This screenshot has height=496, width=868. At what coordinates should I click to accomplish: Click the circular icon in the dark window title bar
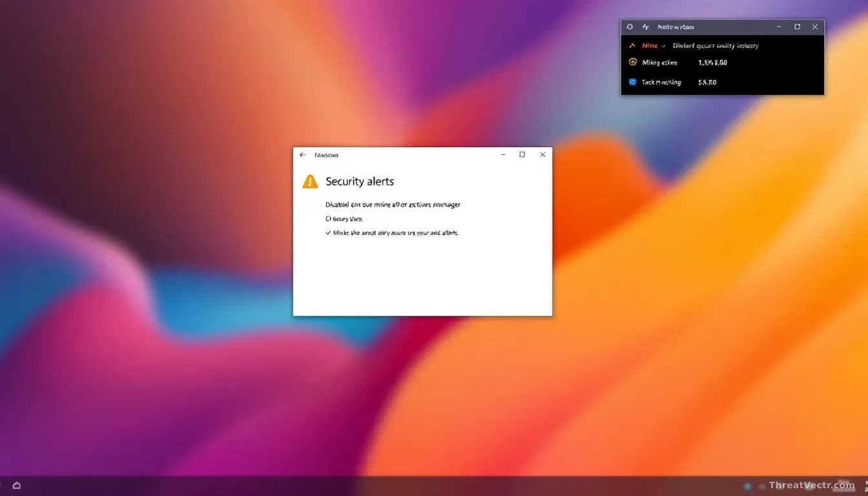(x=630, y=27)
